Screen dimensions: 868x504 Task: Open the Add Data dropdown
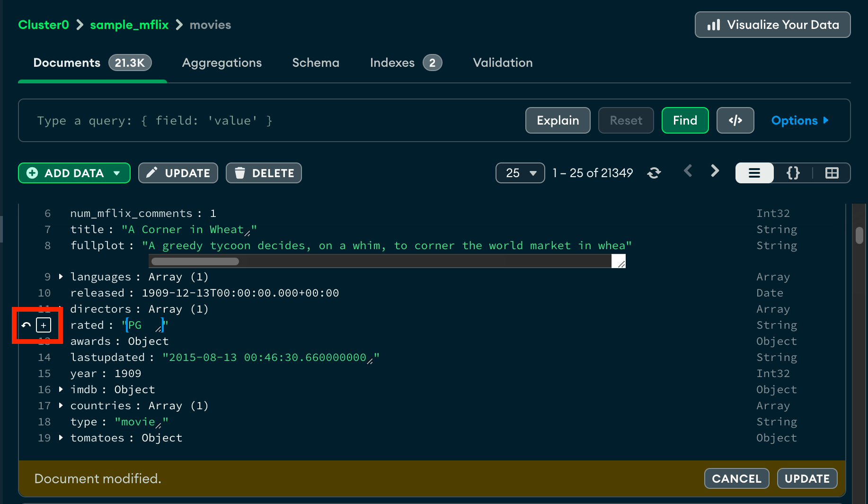pyautogui.click(x=74, y=173)
